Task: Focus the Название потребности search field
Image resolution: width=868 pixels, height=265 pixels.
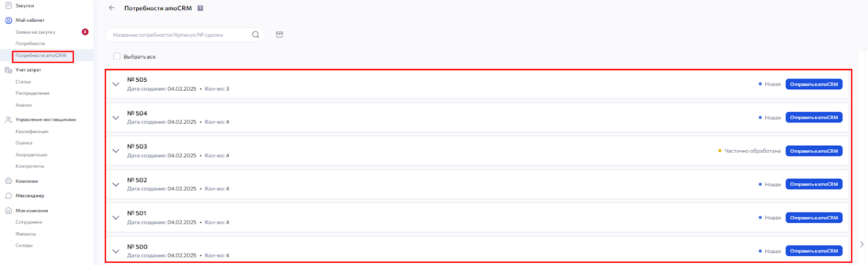Action: point(179,35)
